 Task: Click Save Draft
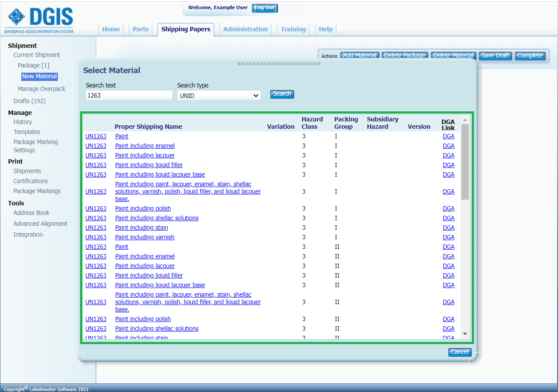495,55
